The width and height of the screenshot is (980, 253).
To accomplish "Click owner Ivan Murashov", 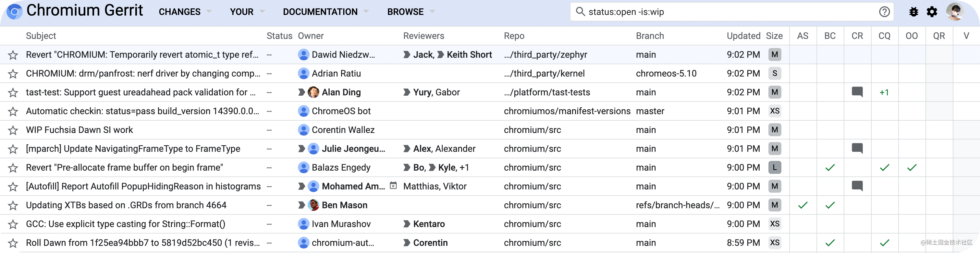I will click(341, 224).
